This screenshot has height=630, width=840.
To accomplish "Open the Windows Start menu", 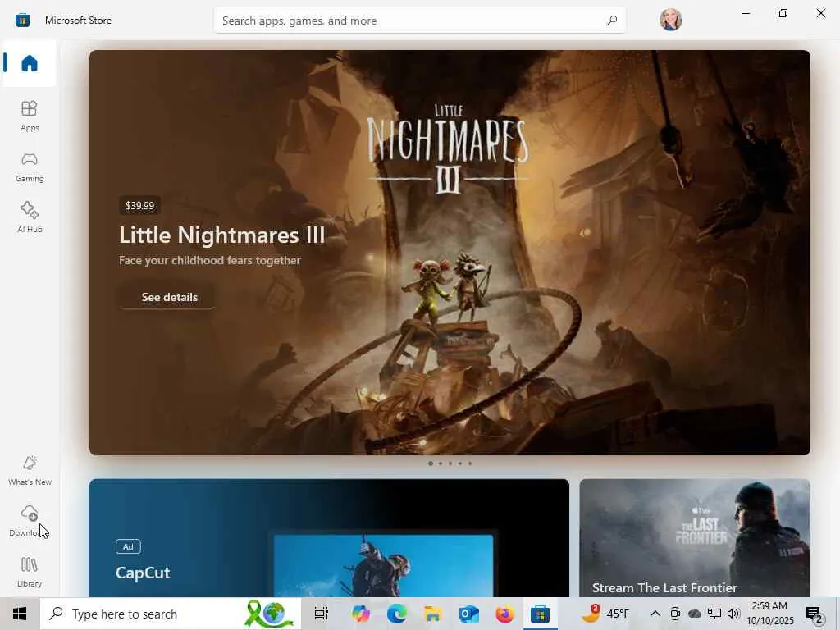I will tap(20, 614).
